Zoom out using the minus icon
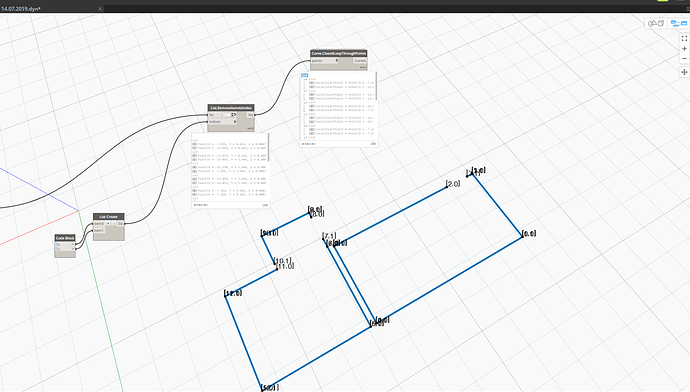The height and width of the screenshot is (392, 690). coord(684,59)
